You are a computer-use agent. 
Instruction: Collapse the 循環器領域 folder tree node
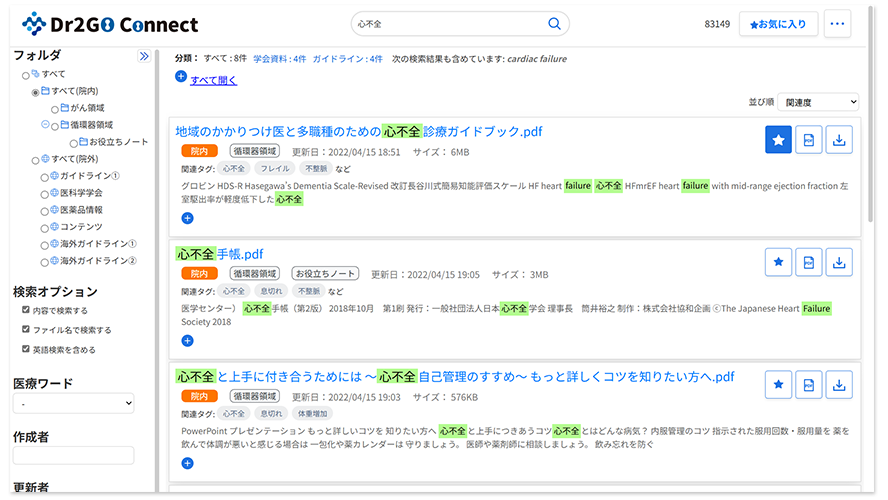tap(45, 125)
